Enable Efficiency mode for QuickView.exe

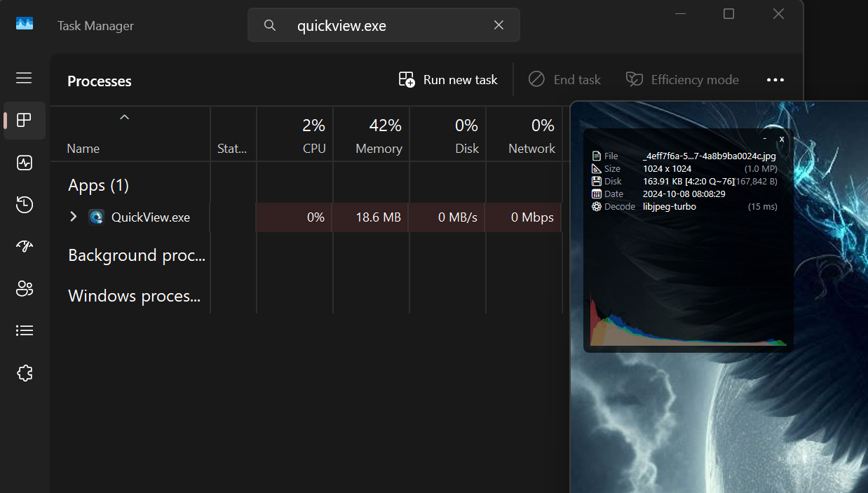click(681, 79)
